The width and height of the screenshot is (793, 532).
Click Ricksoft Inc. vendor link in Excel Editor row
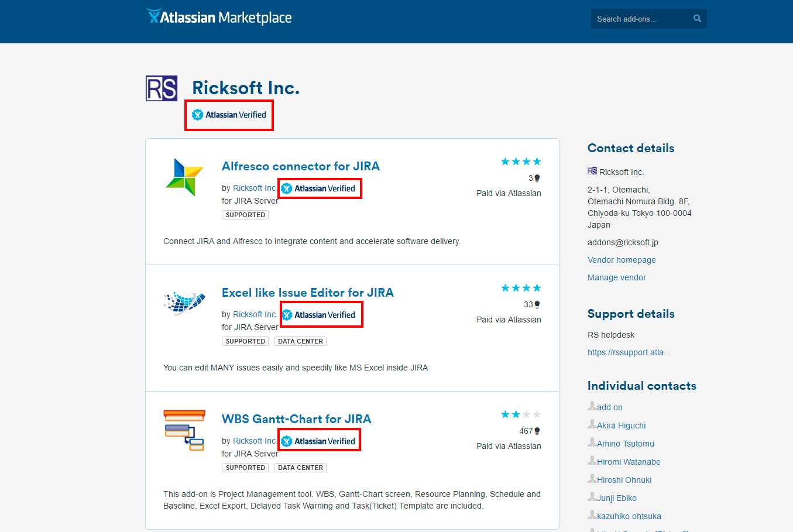coord(255,314)
